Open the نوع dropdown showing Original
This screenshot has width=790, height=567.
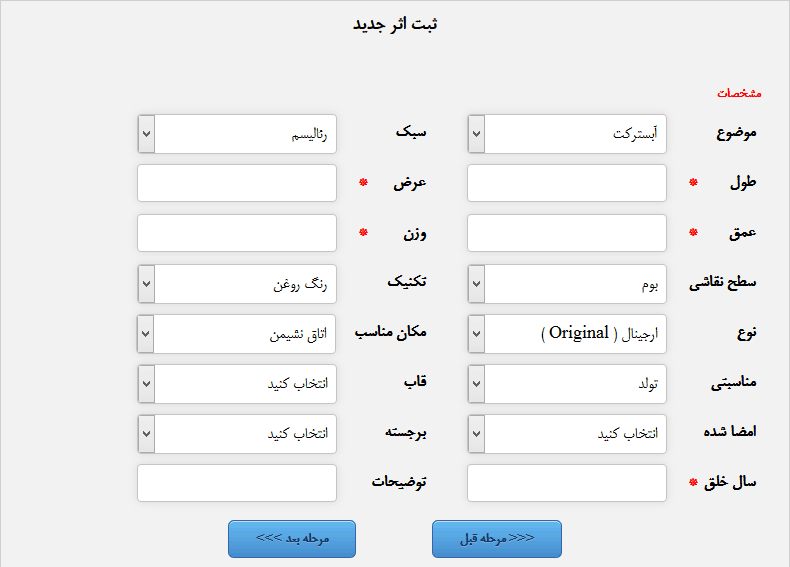point(567,334)
